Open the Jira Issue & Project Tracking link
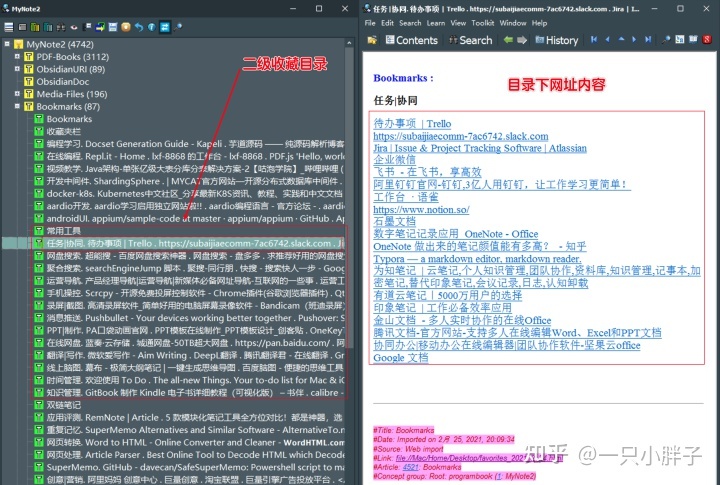The image size is (720, 485). click(480, 148)
